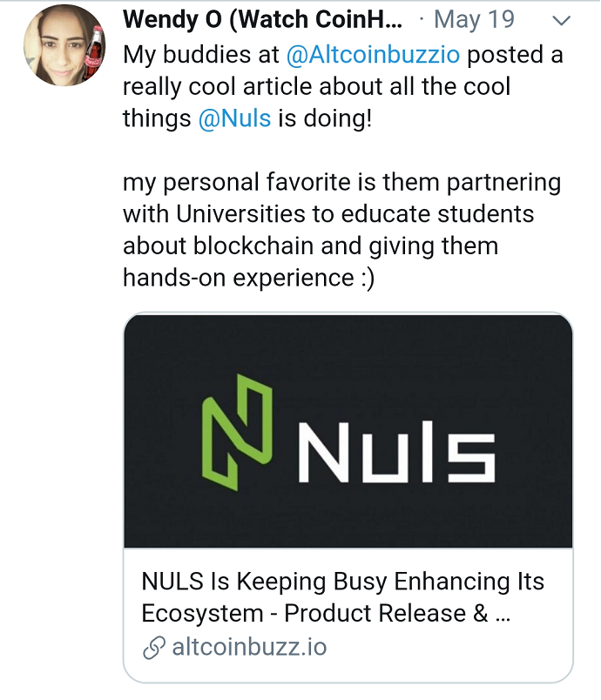Expand the tweet options chevron

pos(561,21)
